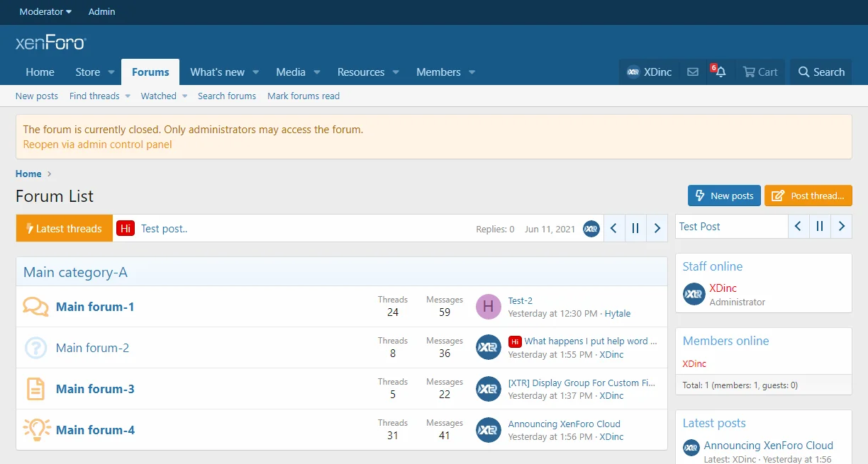Open the alerts bell icon
868x464 pixels.
click(x=720, y=72)
